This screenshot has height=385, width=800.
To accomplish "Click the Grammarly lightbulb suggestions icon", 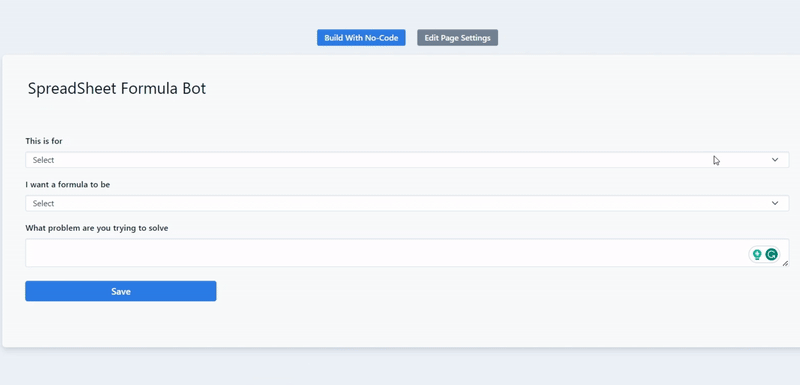I will pos(757,254).
